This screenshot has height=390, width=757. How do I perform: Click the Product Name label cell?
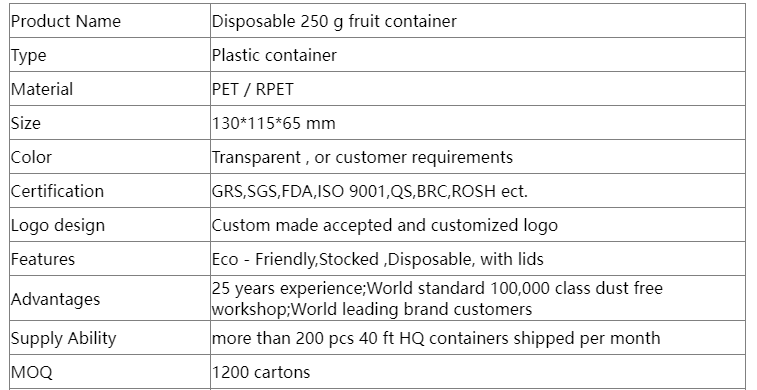click(110, 21)
